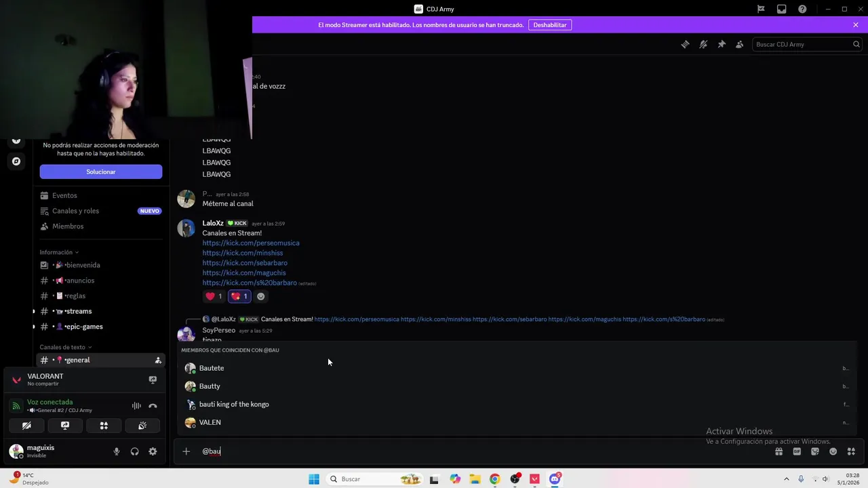Select VALEN from mention suggestions
Image resolution: width=868 pixels, height=488 pixels.
[516, 422]
